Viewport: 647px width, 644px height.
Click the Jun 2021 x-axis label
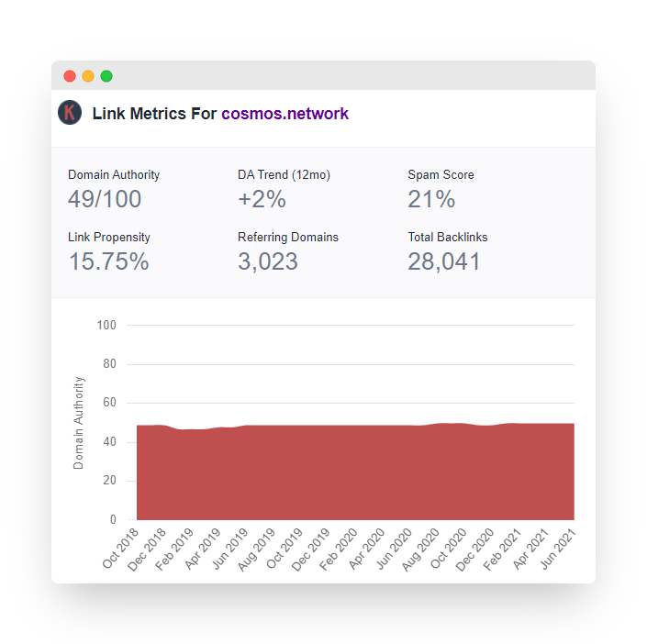coord(558,549)
